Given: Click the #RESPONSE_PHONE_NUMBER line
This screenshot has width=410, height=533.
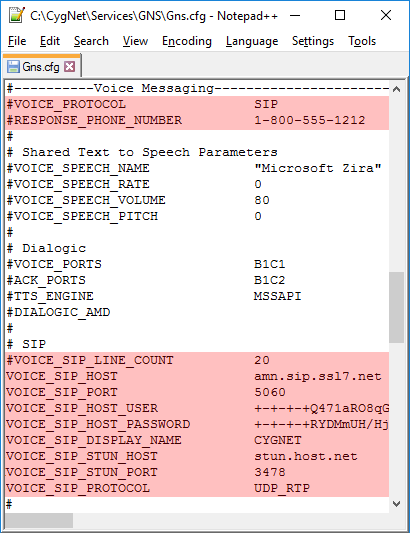Looking at the screenshot, I should pyautogui.click(x=197, y=120).
